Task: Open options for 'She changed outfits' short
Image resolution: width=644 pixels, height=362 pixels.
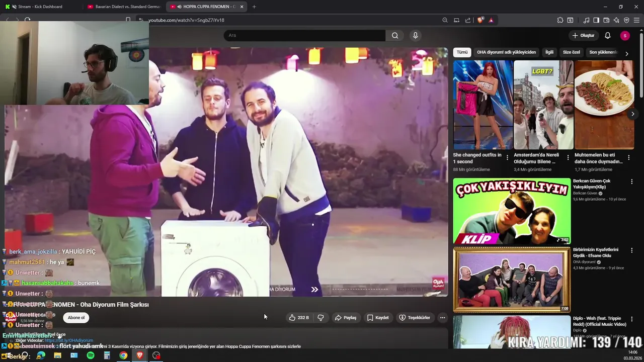Action: click(x=507, y=158)
